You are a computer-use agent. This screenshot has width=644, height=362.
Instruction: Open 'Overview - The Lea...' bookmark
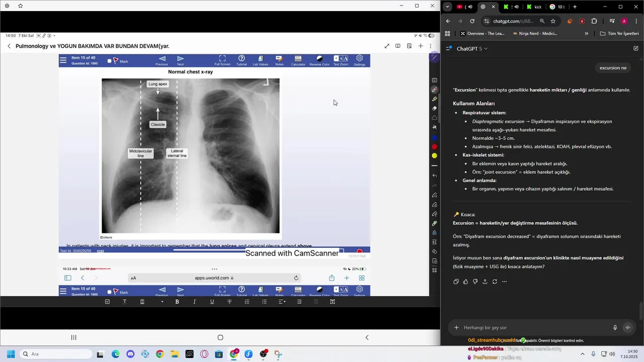pos(482,34)
